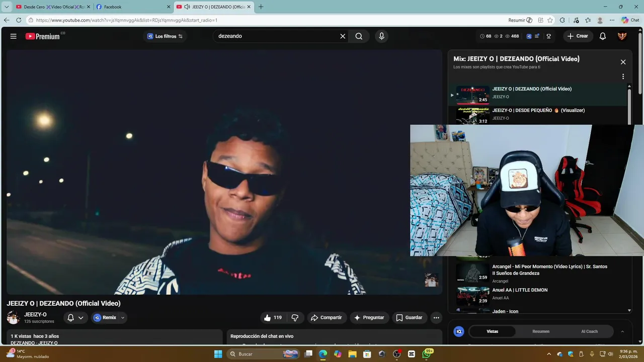644x362 pixels.
Task: Toggle Los filtros vidIQ button
Action: pos(165,36)
